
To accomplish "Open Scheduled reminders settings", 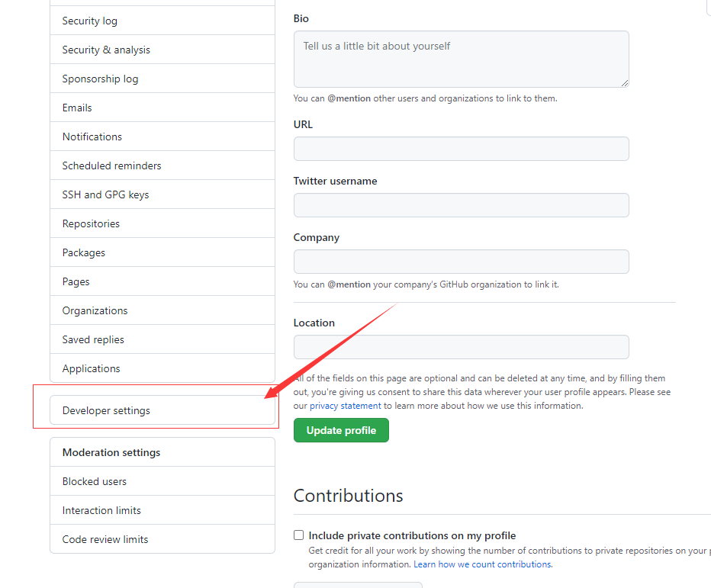I will click(x=111, y=165).
